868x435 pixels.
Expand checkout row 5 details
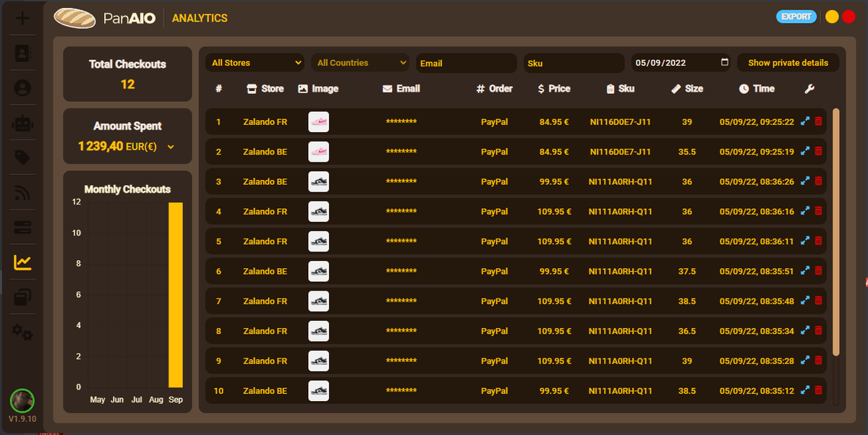click(x=805, y=241)
